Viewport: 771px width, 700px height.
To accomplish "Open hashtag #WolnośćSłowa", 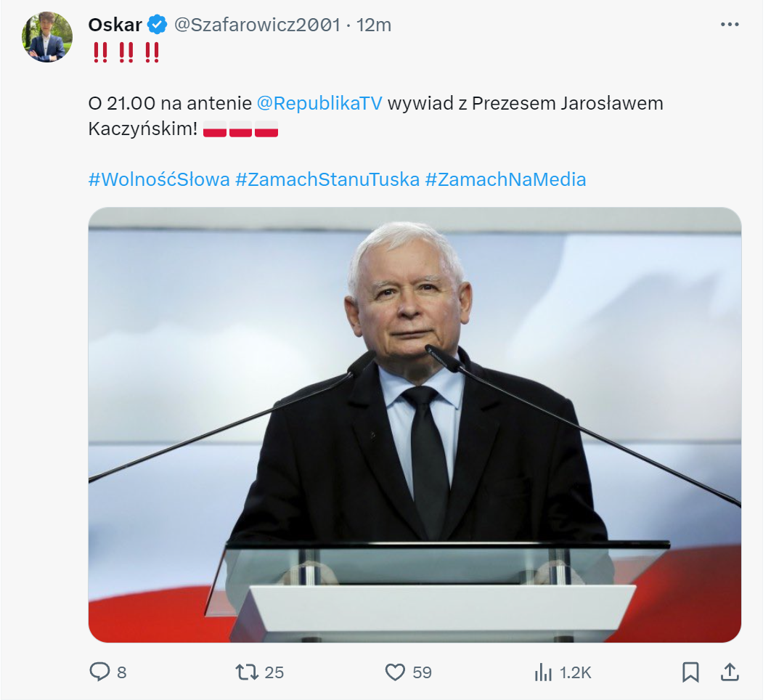I will coord(159,179).
